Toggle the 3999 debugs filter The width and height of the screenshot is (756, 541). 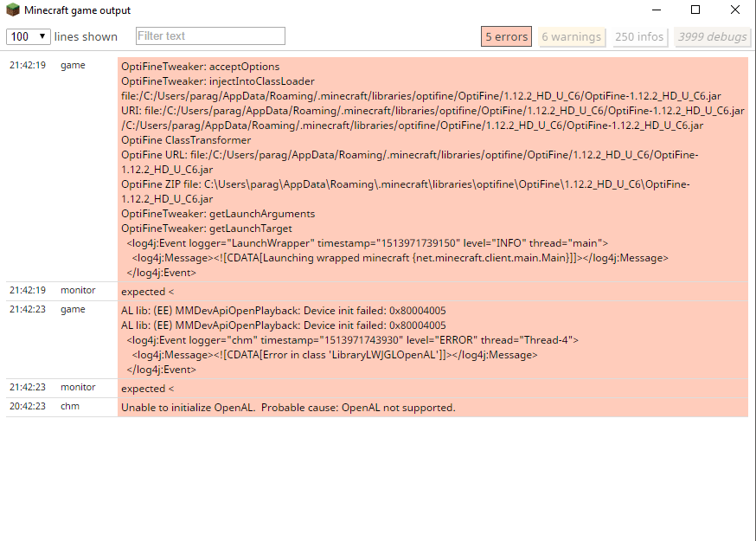[712, 36]
